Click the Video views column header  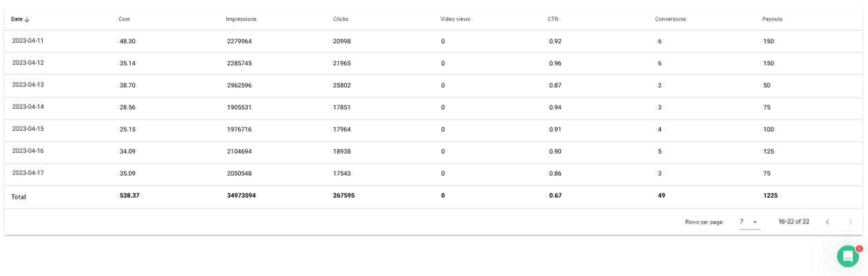455,19
